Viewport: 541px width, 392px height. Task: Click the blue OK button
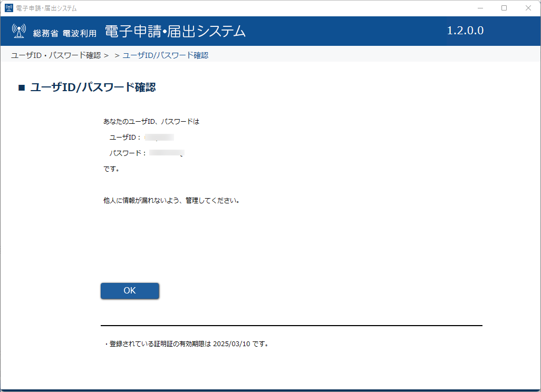130,291
